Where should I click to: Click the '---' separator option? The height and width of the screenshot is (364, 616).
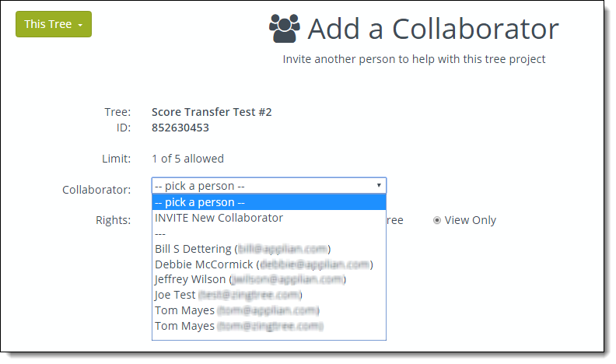269,233
